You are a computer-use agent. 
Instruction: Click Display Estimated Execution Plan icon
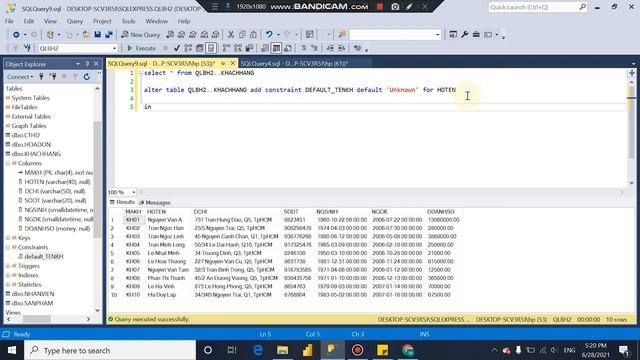188,48
